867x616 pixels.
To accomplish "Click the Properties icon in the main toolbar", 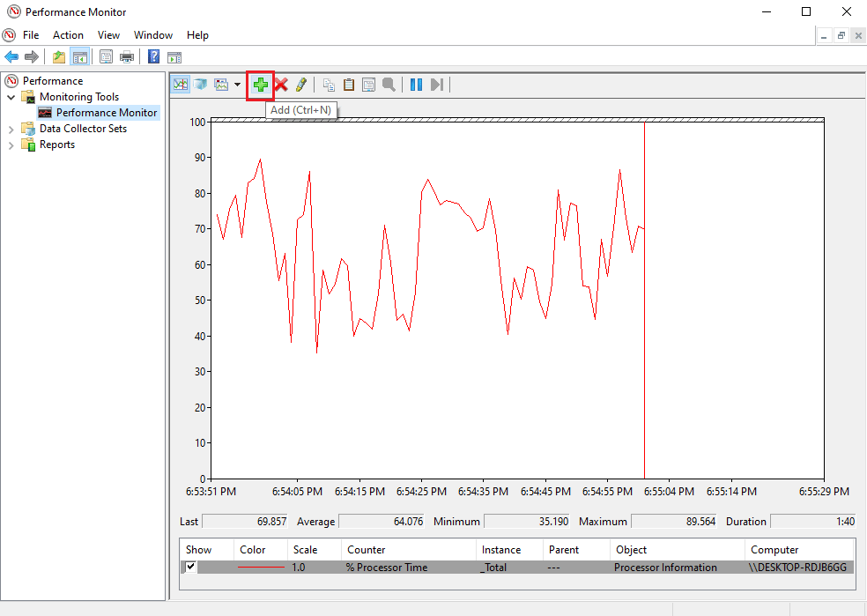I will [x=106, y=56].
